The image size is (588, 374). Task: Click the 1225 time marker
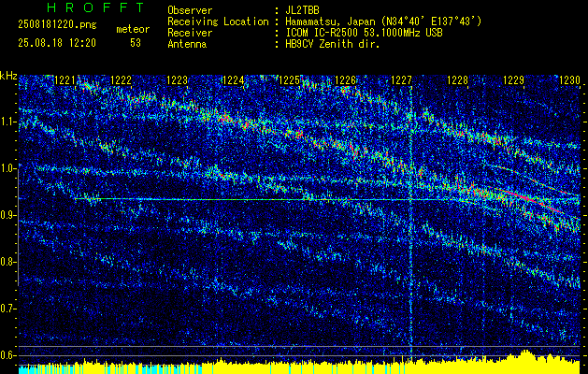[290, 80]
